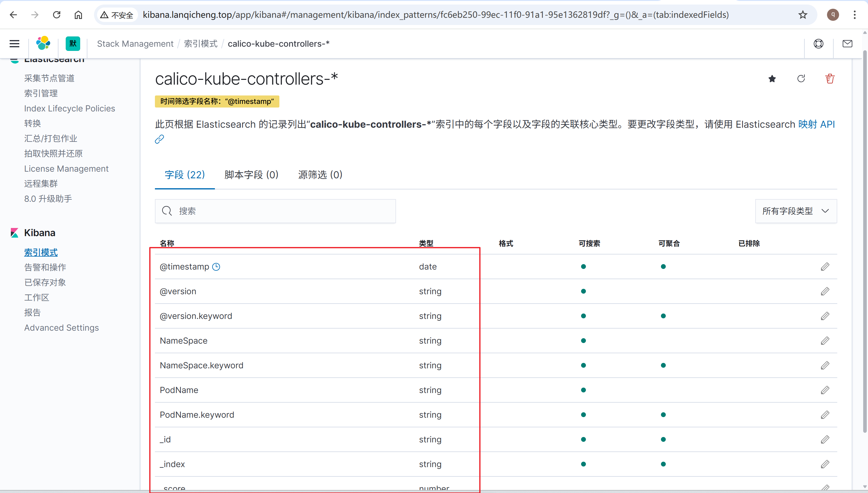This screenshot has width=868, height=493.
Task: Open 拍取快照并还原 in sidebar
Action: 53,154
